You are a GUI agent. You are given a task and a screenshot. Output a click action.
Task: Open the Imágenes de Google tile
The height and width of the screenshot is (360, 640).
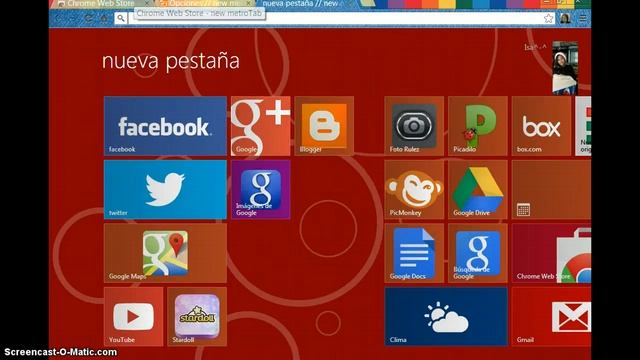[260, 189]
